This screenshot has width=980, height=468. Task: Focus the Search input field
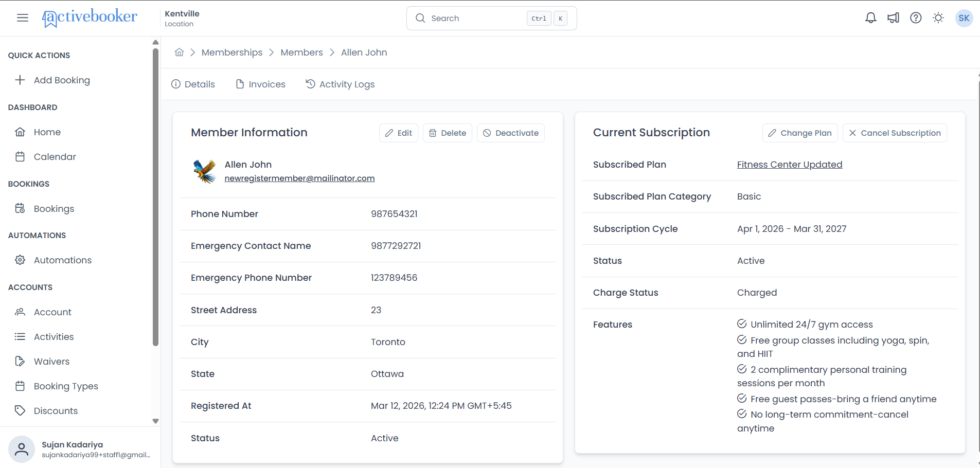(491, 18)
